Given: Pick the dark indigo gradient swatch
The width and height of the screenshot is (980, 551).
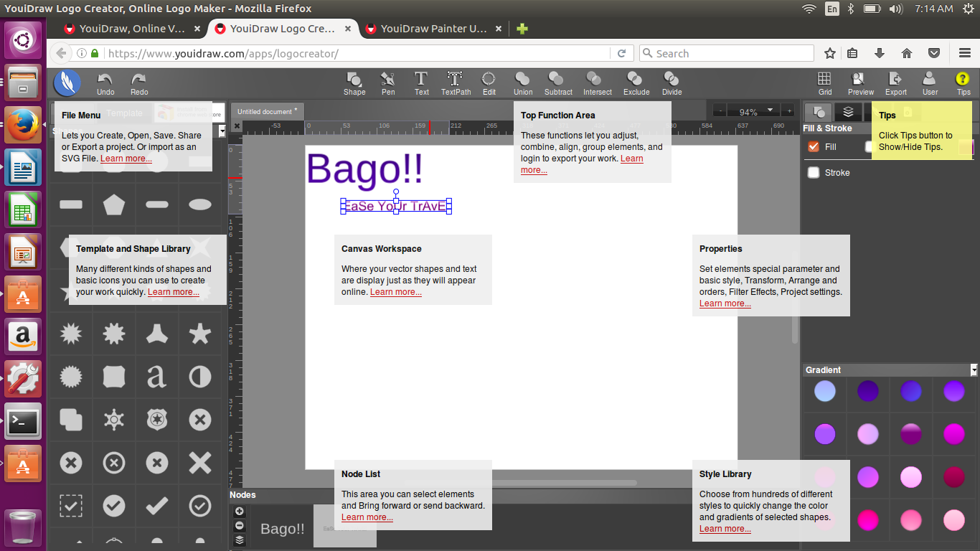Looking at the screenshot, I should (868, 391).
